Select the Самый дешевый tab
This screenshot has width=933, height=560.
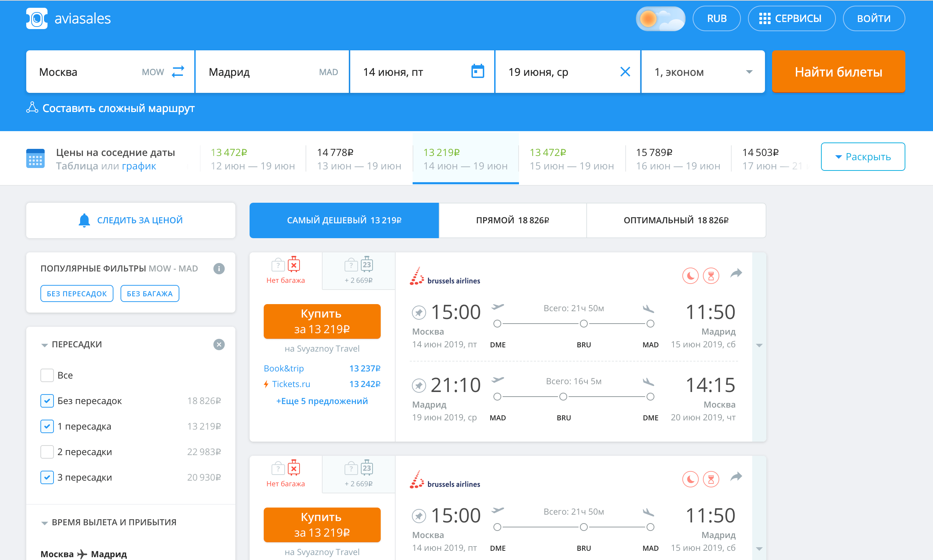pos(344,220)
